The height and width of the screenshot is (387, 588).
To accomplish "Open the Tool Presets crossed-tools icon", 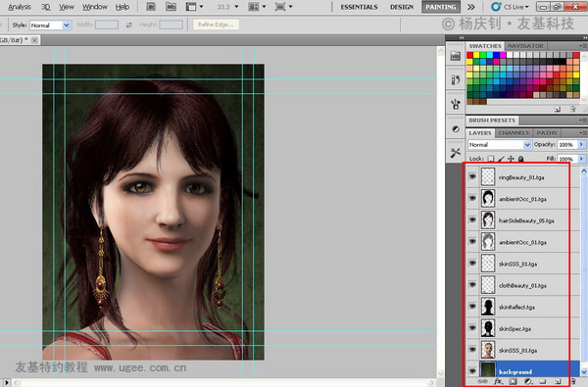I will tap(456, 152).
